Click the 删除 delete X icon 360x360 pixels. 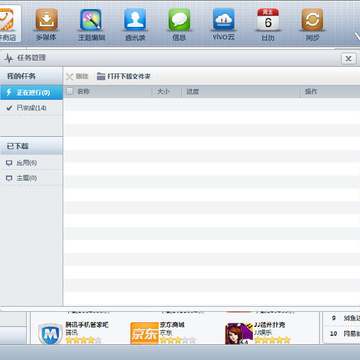coord(77,77)
